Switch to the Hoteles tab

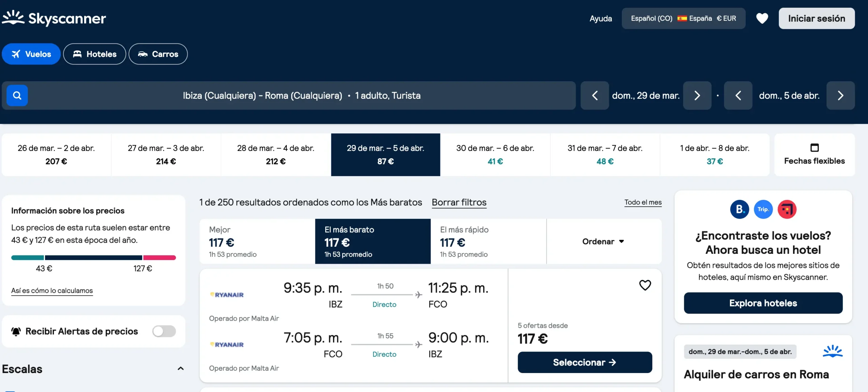click(x=95, y=54)
